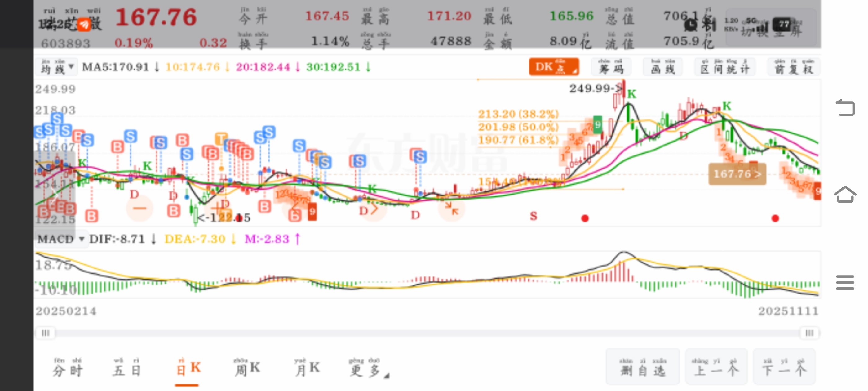Screen dimensions: 868x391
Task: Click the 删自选 remove from watchlist button
Action: (643, 367)
